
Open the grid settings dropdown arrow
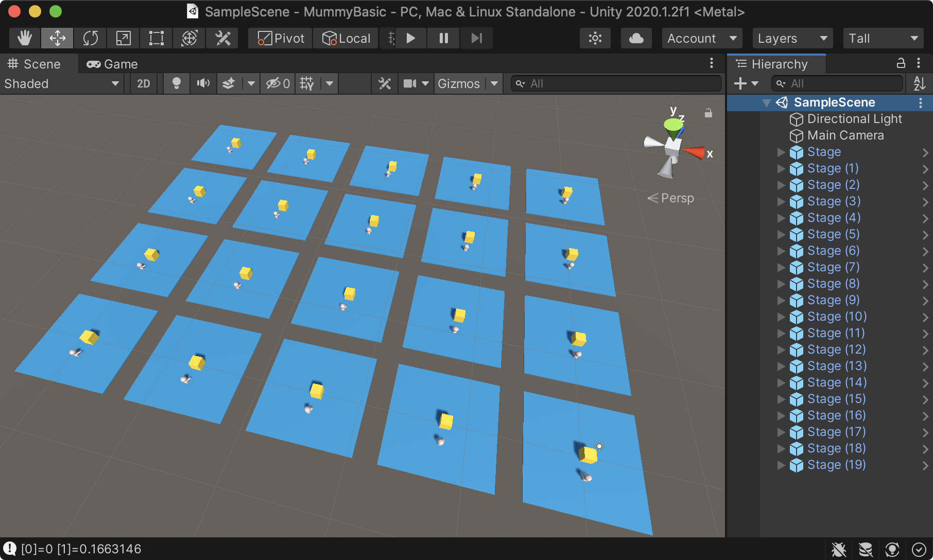click(x=330, y=83)
